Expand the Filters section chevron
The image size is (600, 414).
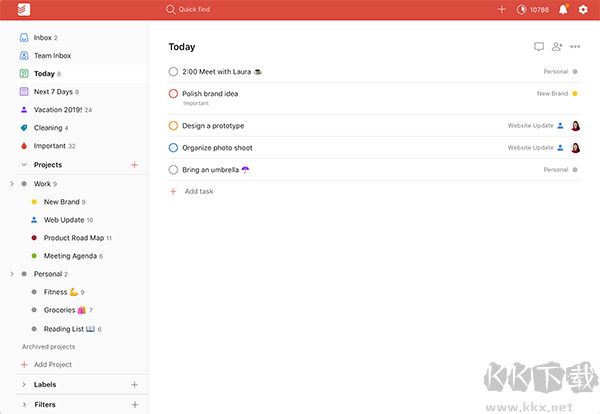(24, 404)
